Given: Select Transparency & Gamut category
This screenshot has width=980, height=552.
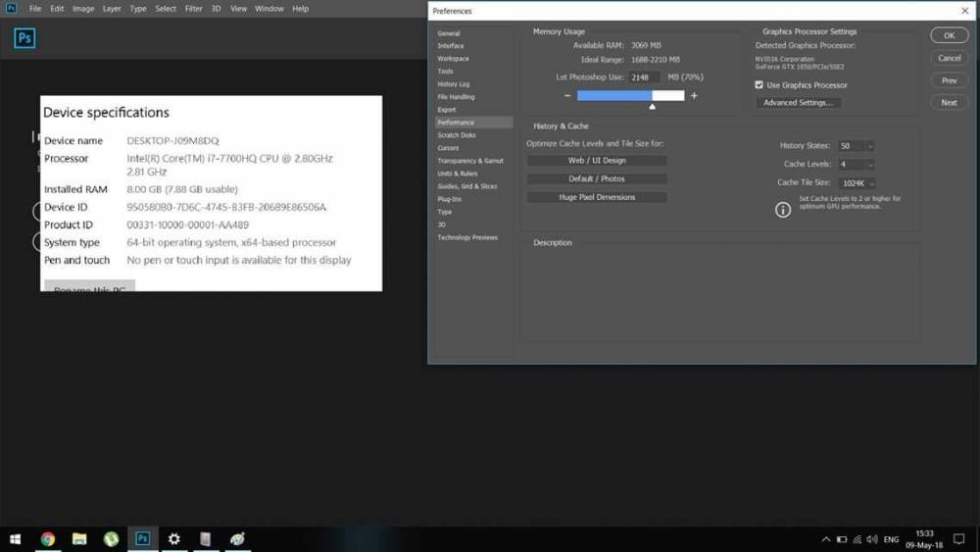Looking at the screenshot, I should [x=470, y=161].
